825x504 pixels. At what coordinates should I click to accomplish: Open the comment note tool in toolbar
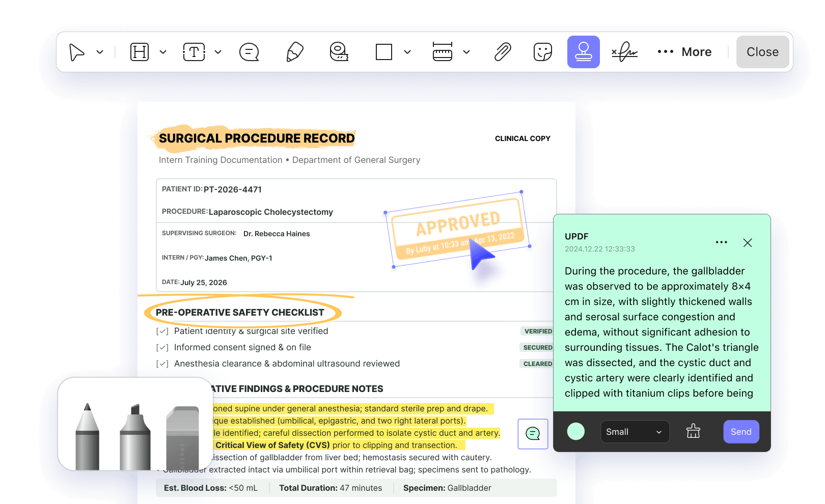pos(249,52)
